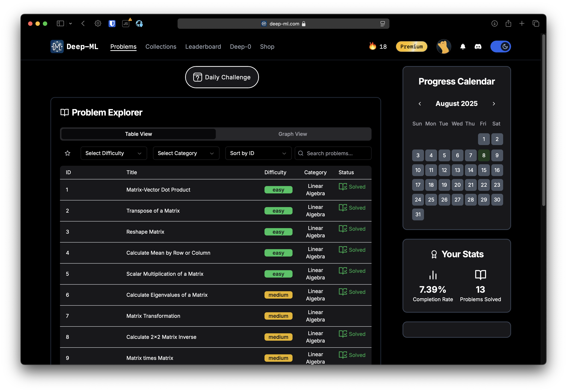567x392 pixels.
Task: Toggle the favorites star filter
Action: point(68,153)
